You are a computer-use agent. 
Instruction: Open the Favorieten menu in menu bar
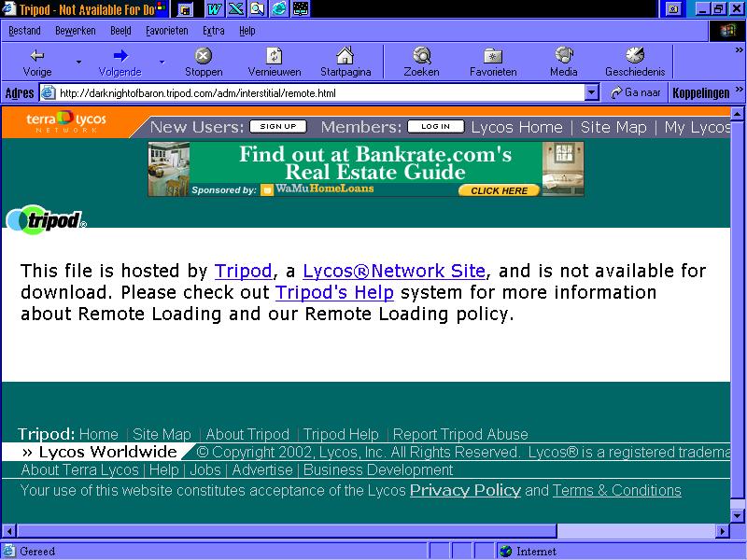pos(166,31)
